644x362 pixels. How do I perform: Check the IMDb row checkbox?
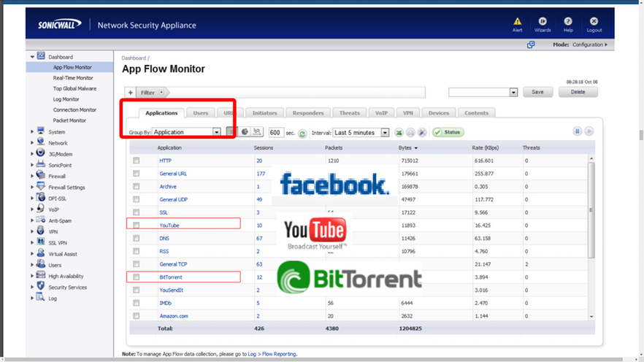coord(137,303)
